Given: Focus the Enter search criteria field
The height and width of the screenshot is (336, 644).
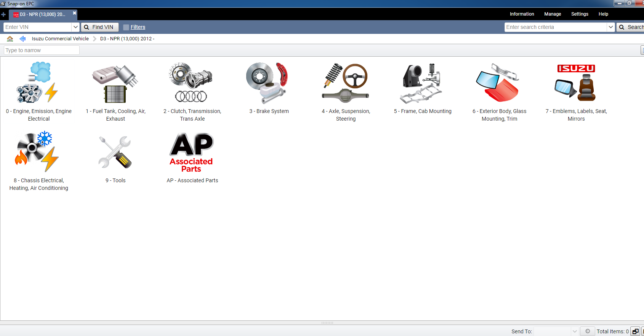Looking at the screenshot, I should tap(556, 27).
